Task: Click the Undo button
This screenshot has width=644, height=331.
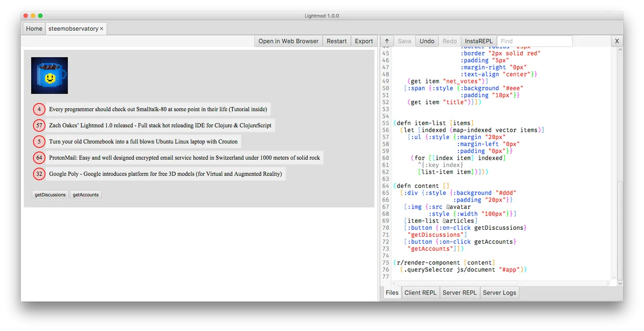Action: pos(427,41)
